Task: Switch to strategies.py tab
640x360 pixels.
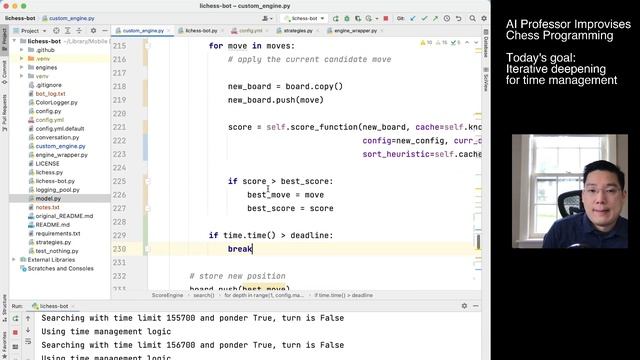Action: click(297, 31)
